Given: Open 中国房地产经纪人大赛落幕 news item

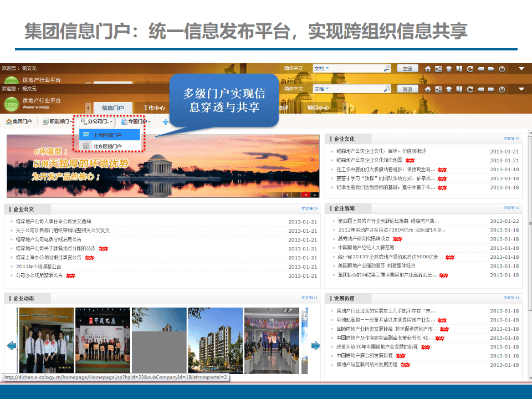Looking at the screenshot, I should [x=366, y=248].
